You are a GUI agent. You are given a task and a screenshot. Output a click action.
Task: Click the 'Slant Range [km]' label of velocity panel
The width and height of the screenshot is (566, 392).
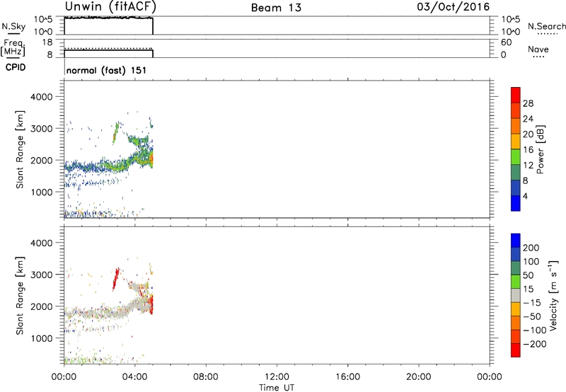tap(20, 296)
